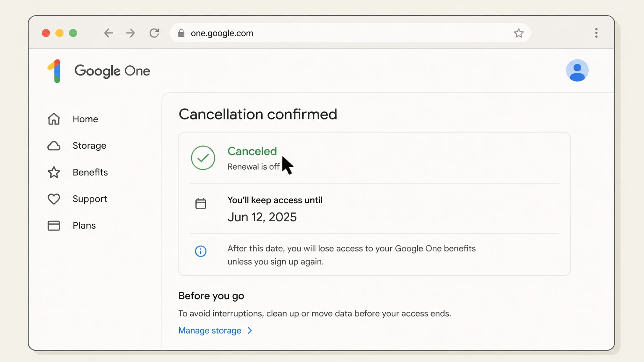Bookmark the page with the star icon
644x362 pixels.
(x=519, y=33)
